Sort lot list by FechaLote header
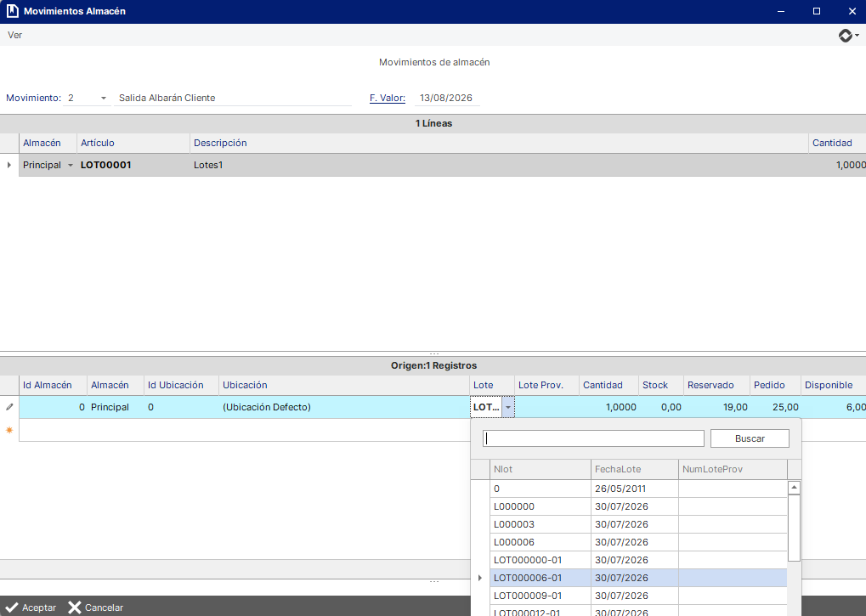 point(635,469)
